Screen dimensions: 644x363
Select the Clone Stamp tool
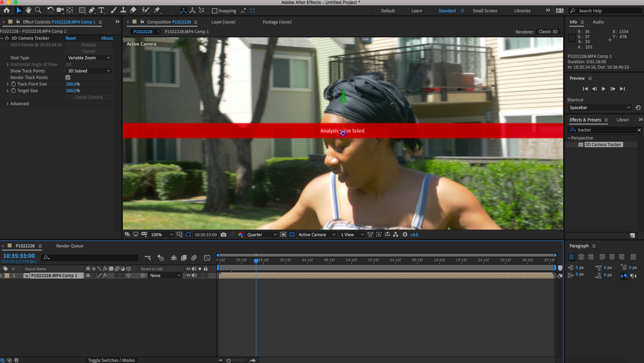[x=123, y=10]
